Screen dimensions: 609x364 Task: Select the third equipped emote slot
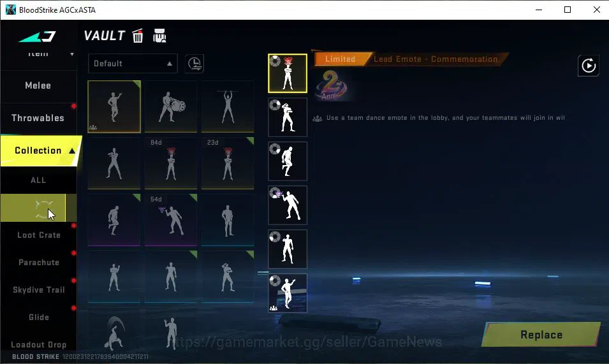point(288,161)
